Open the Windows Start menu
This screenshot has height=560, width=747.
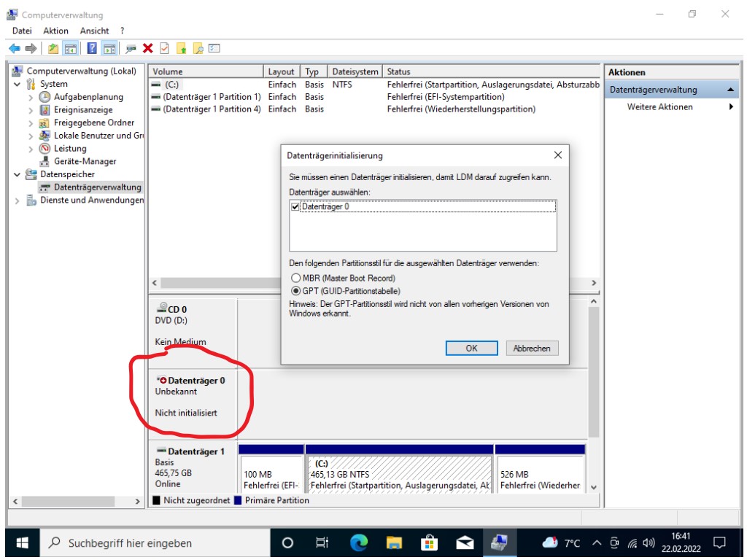(x=22, y=542)
